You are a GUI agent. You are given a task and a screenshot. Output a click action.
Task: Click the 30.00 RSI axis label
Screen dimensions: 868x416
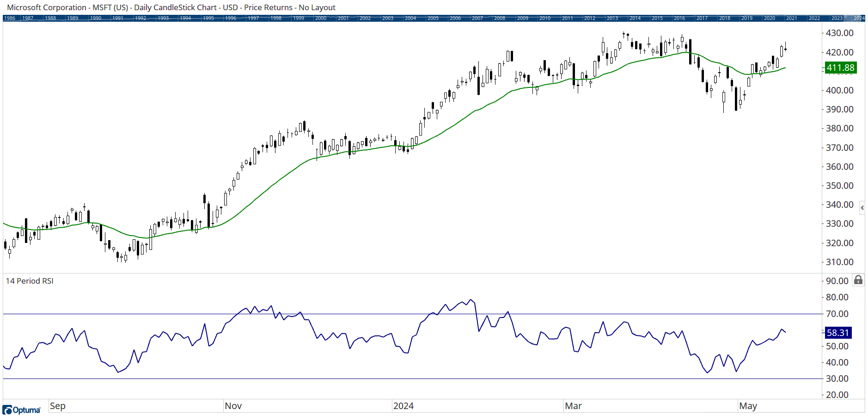[837, 379]
